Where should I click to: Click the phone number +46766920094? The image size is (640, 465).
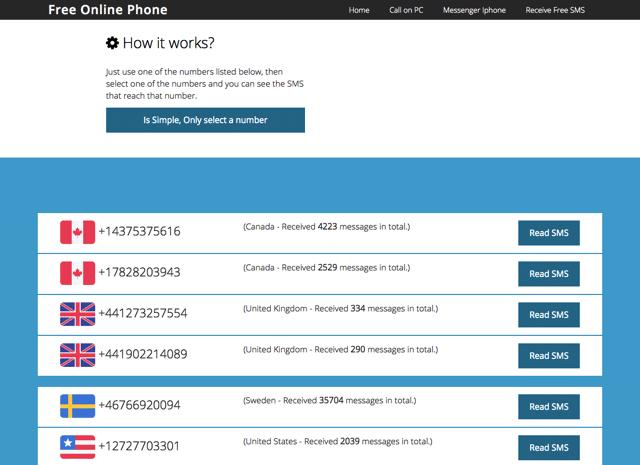[139, 406]
